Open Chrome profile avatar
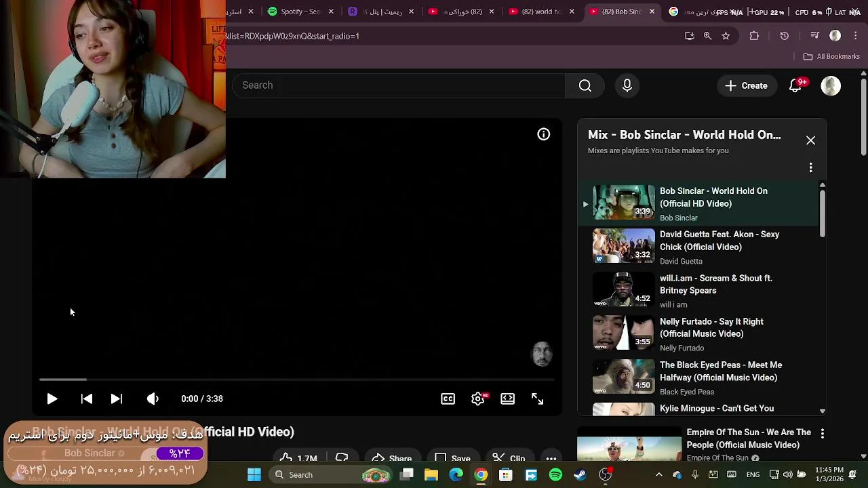The height and width of the screenshot is (488, 868). coord(835,36)
